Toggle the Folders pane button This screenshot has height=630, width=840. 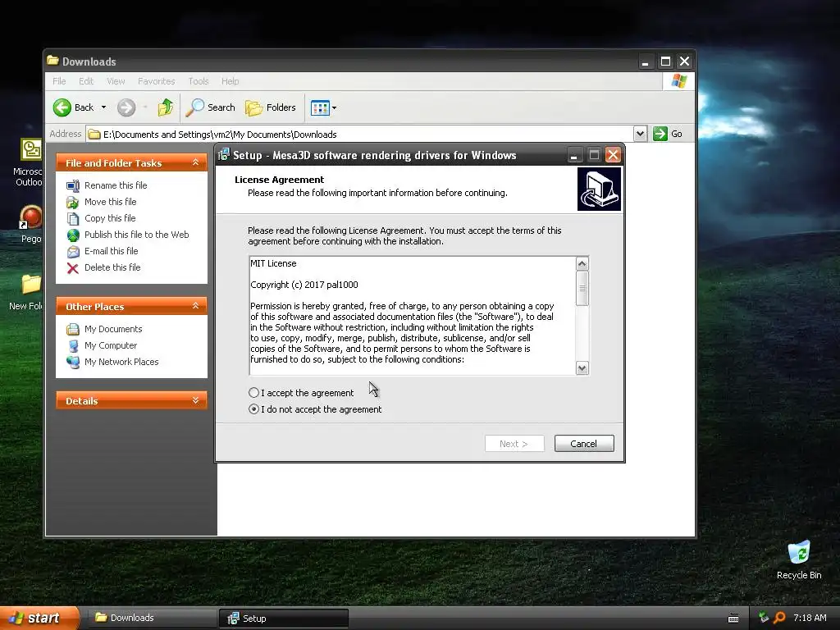[271, 107]
